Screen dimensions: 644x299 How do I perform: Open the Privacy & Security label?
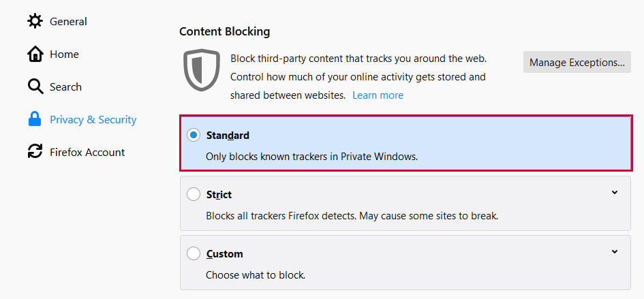pyautogui.click(x=93, y=120)
